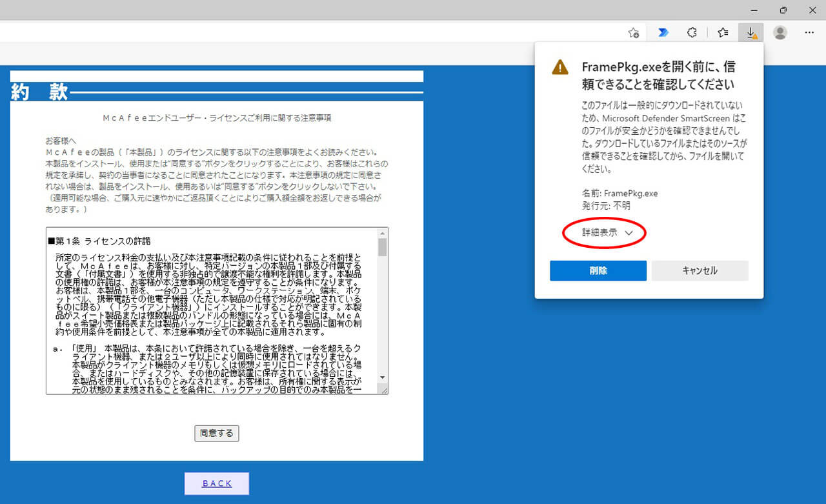
Task: Click the add to favorites star icon
Action: pos(634,33)
